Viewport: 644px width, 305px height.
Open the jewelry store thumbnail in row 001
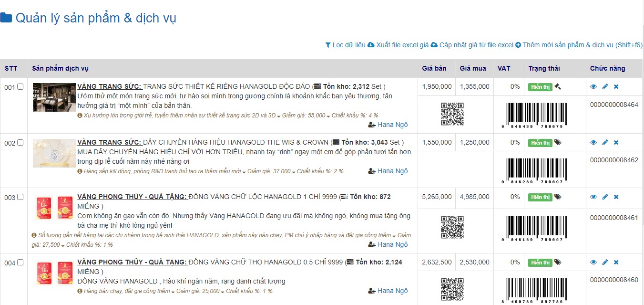(x=54, y=97)
